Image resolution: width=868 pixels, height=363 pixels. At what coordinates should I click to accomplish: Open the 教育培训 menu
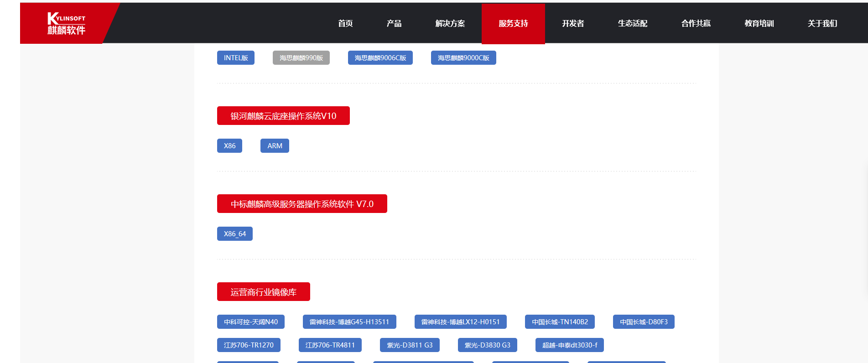pyautogui.click(x=759, y=23)
